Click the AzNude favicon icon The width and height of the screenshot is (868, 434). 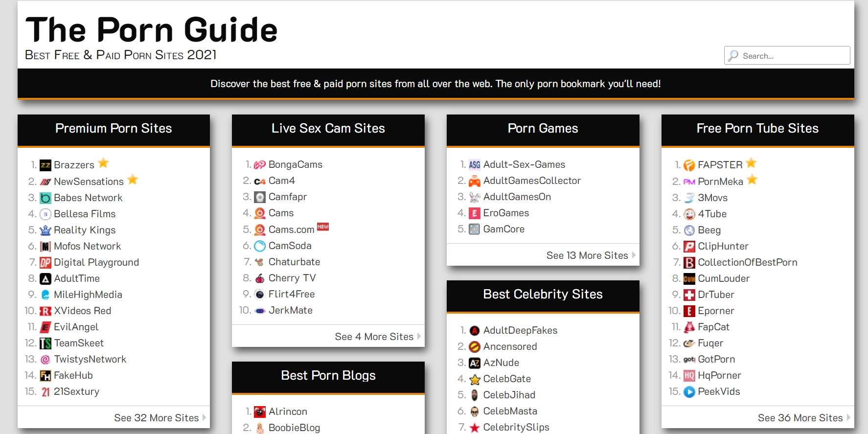pyautogui.click(x=475, y=363)
